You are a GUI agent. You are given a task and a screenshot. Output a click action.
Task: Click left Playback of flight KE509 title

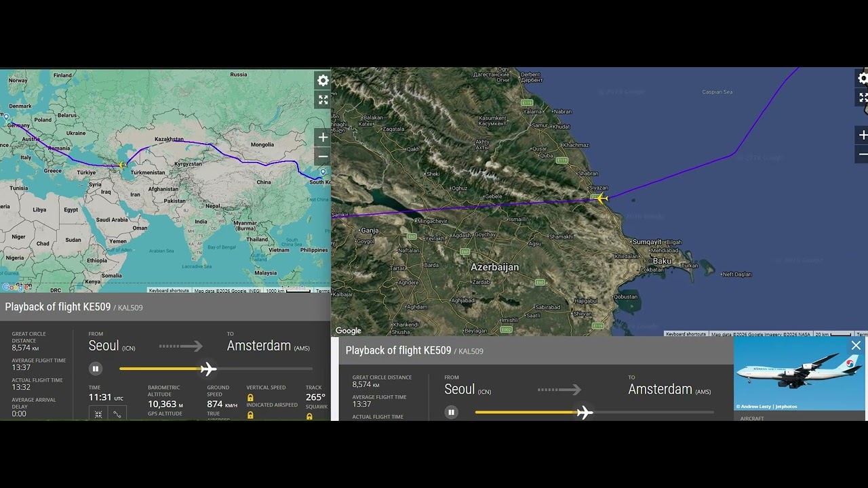point(58,307)
